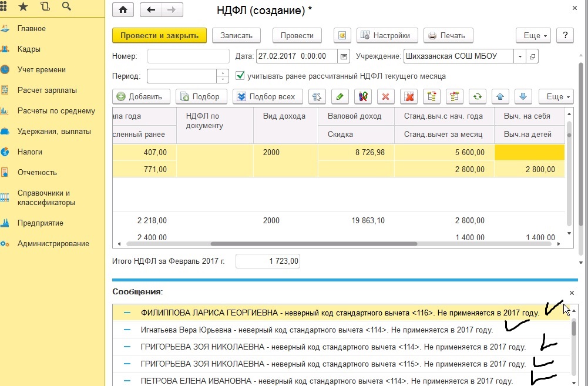Click the Подбор всех button
The width and height of the screenshot is (588, 386).
pyautogui.click(x=268, y=96)
